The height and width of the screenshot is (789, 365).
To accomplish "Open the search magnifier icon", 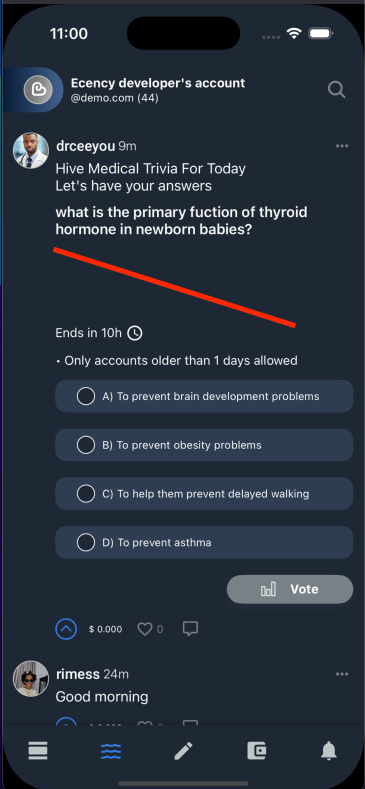I will [336, 90].
